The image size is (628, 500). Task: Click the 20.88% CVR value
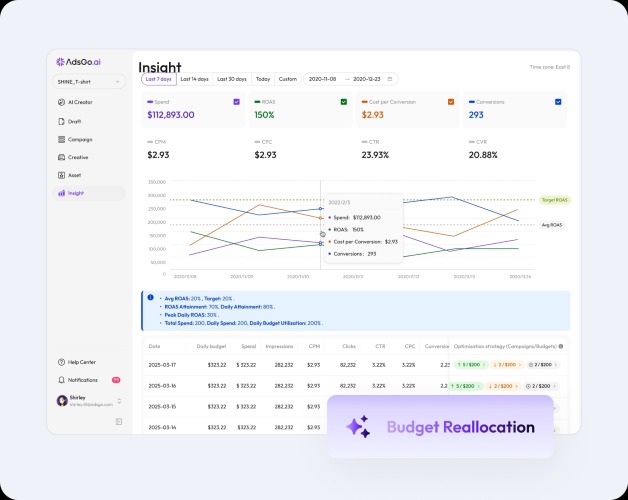483,155
